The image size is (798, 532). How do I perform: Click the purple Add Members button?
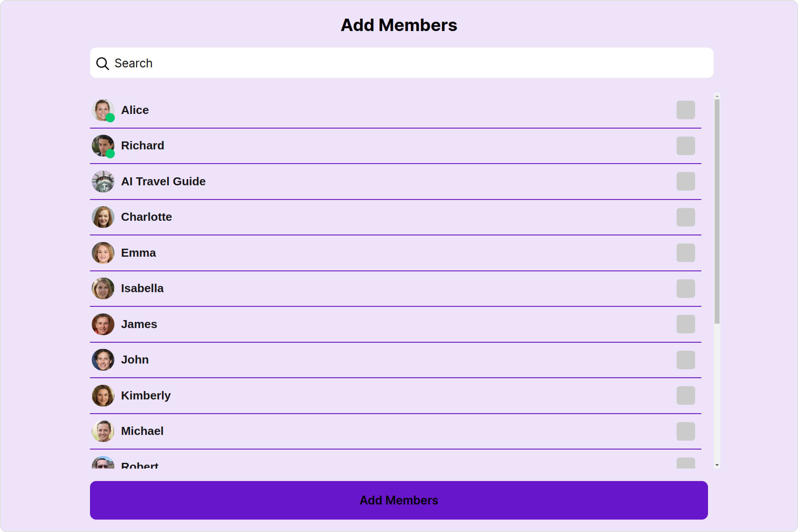(399, 501)
